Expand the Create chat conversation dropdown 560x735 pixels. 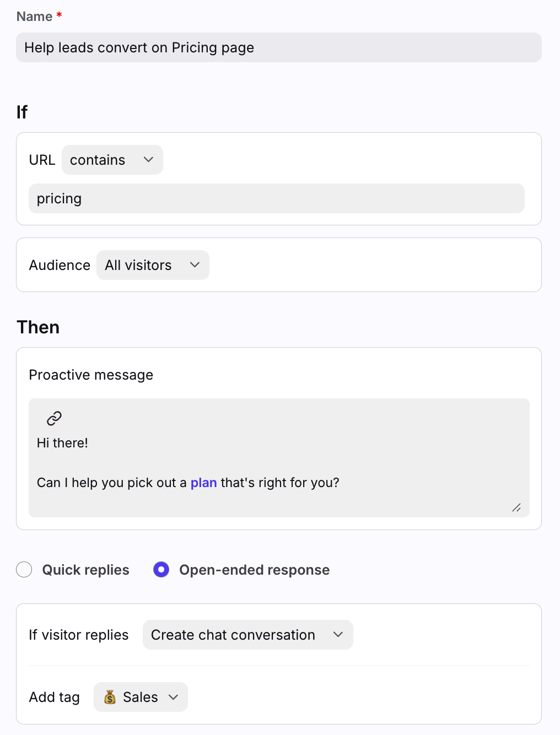(247, 635)
